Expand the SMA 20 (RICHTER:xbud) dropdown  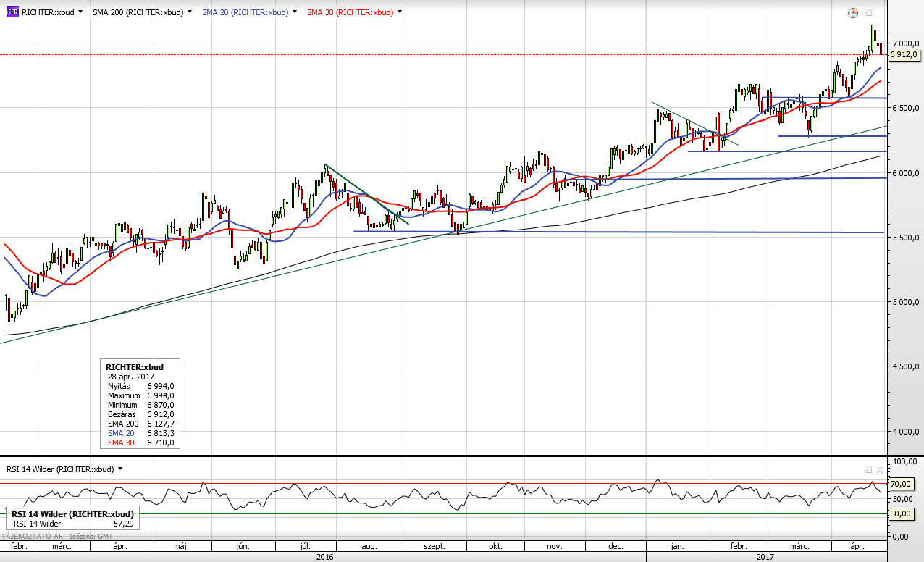click(x=295, y=12)
